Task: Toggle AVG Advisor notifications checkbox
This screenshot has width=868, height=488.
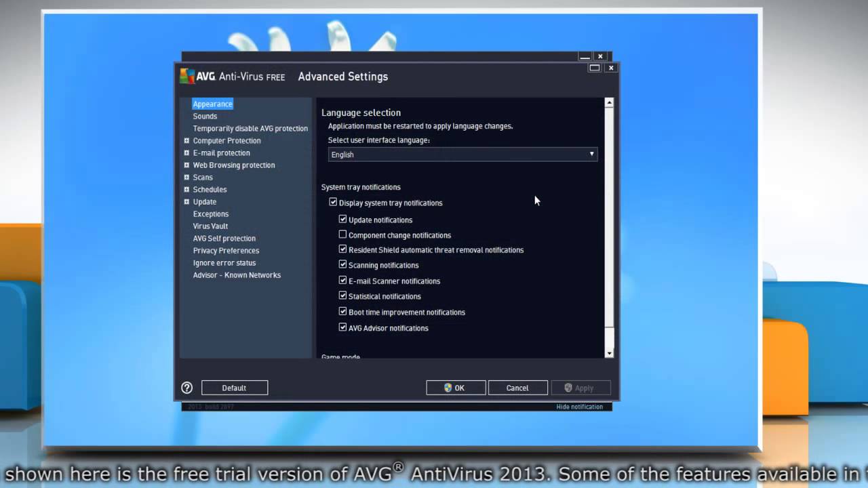Action: click(x=342, y=327)
